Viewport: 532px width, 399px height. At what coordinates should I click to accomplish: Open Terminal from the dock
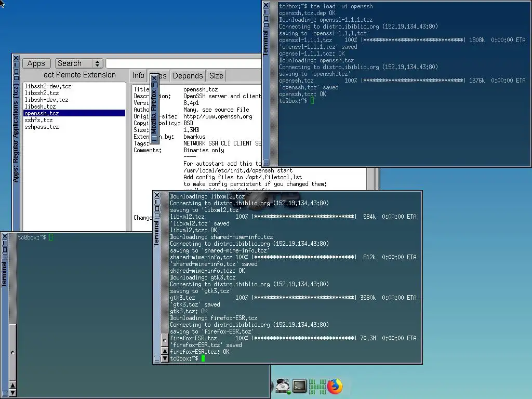pos(300,386)
